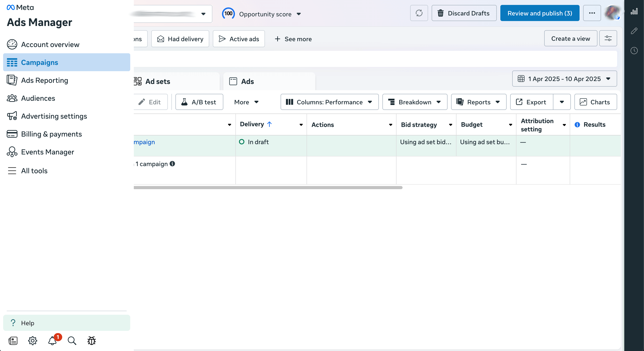Toggle the Had delivery filter
This screenshot has width=644, height=351.
[x=180, y=39]
